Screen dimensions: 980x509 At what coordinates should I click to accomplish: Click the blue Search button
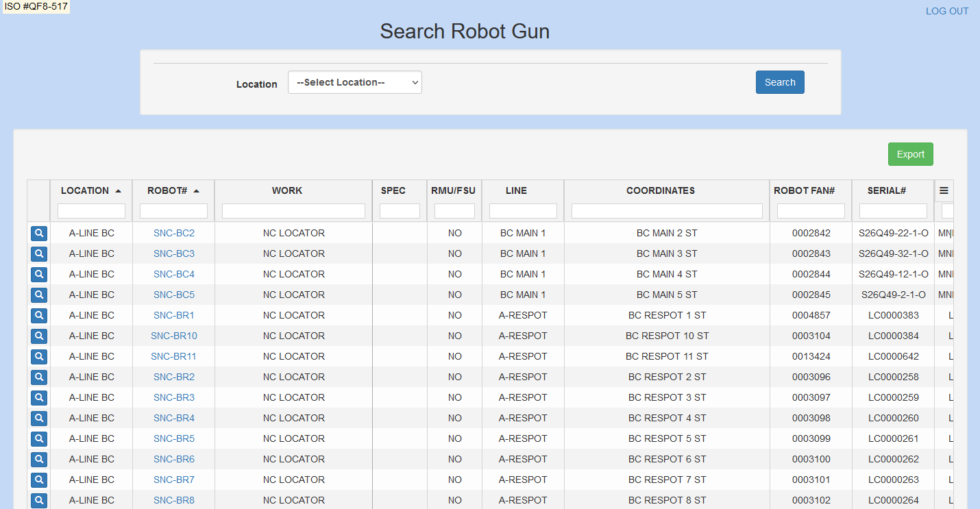click(x=779, y=82)
